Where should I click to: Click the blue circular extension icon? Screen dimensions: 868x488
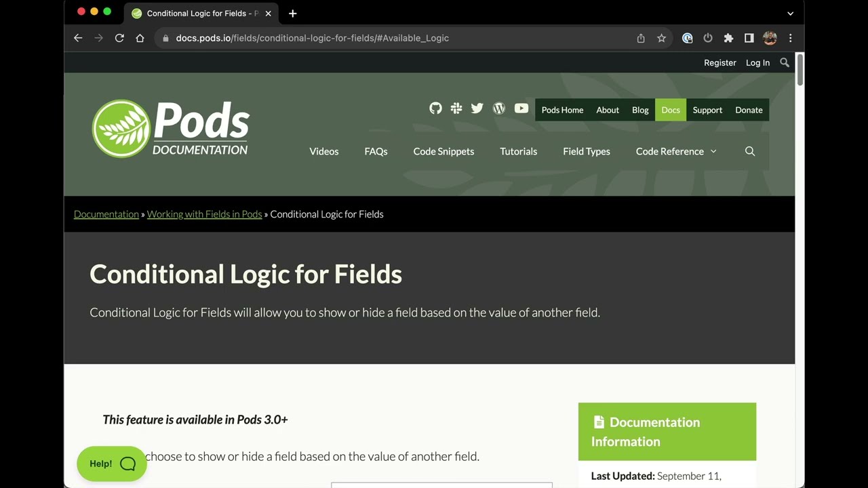pos(688,38)
